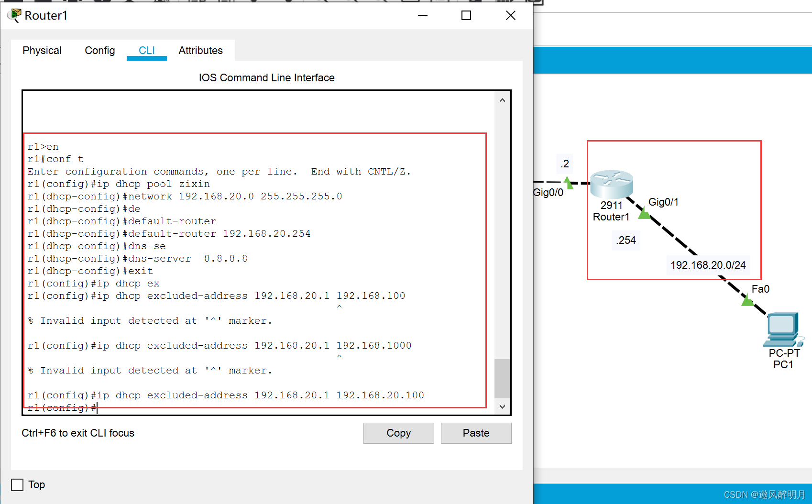Select the CLI tab

pos(147,50)
